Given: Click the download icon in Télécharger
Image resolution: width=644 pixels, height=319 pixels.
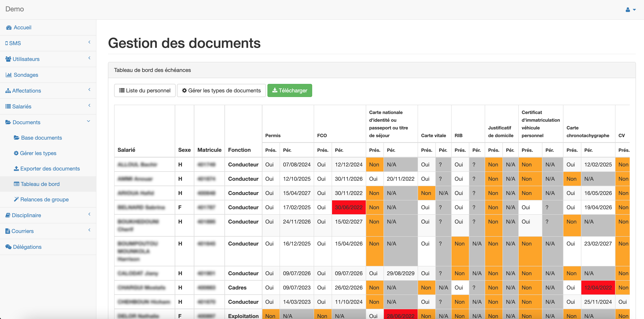Looking at the screenshot, I should pyautogui.click(x=275, y=90).
